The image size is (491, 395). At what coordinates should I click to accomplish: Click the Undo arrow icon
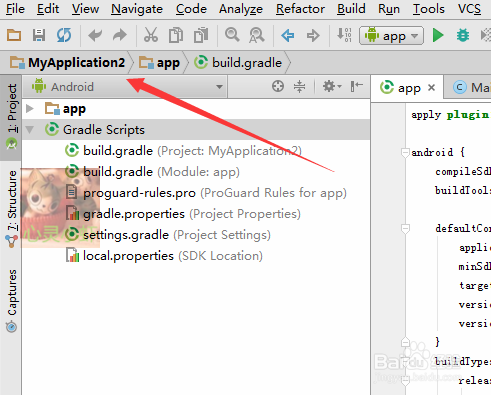click(x=95, y=35)
